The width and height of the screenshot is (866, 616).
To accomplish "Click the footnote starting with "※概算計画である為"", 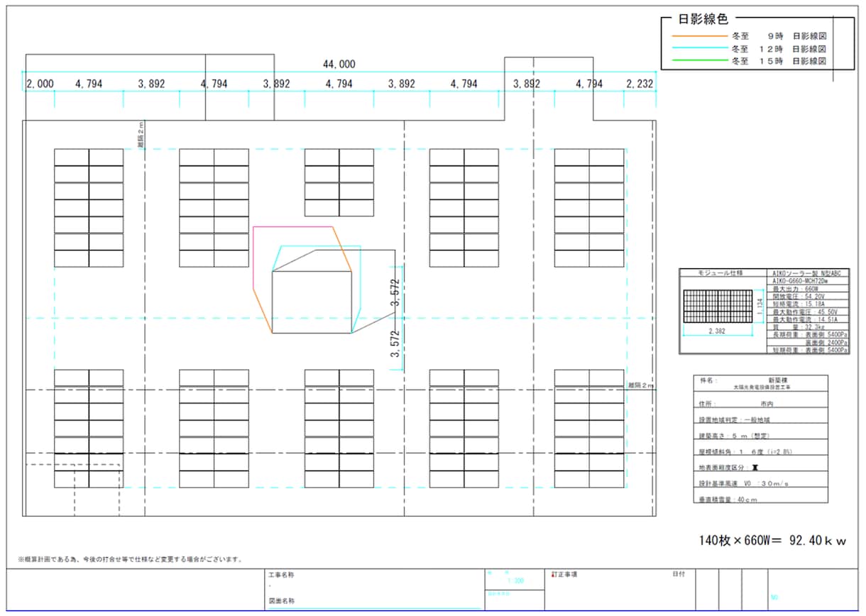I will tap(131, 559).
